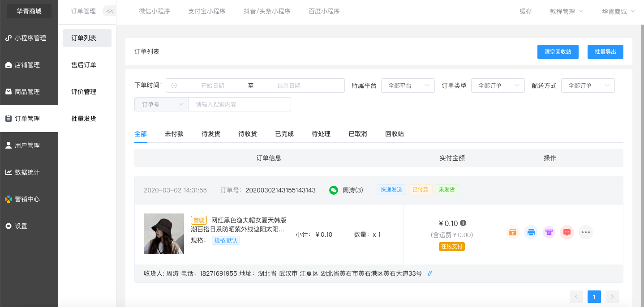Click page number 1 in pagination

[x=594, y=296]
